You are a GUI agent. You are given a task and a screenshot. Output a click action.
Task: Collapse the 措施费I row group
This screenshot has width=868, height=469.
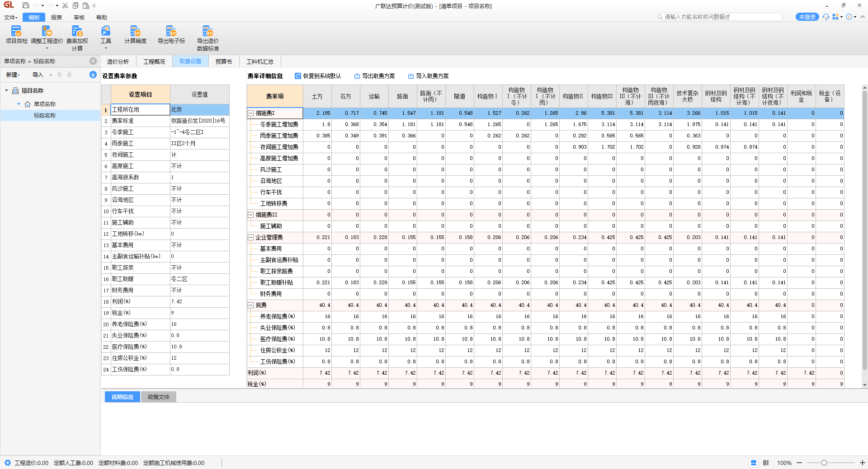[x=251, y=113]
